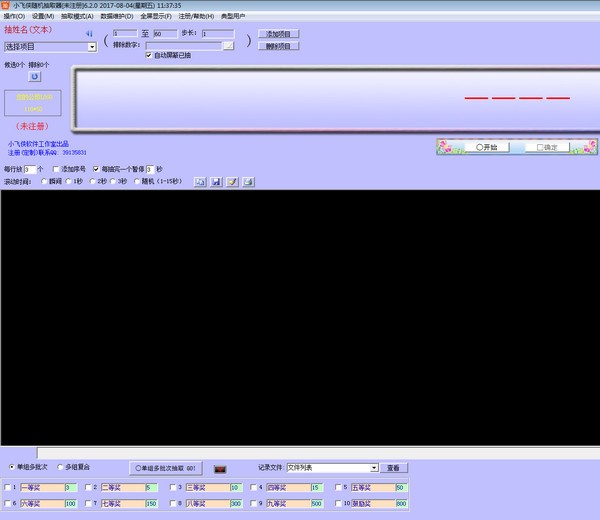
Task: Check the 一等奖 prize checkbox
Action: 9,488
